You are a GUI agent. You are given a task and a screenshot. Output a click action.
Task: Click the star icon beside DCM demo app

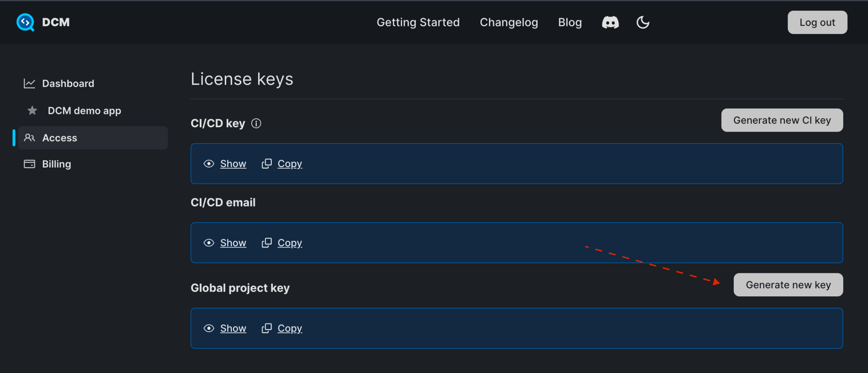pyautogui.click(x=32, y=111)
